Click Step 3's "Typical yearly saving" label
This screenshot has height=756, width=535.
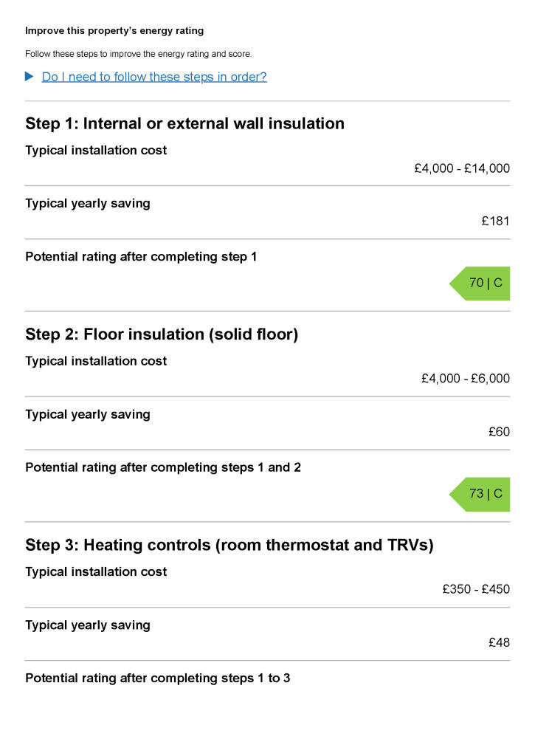pyautogui.click(x=88, y=625)
